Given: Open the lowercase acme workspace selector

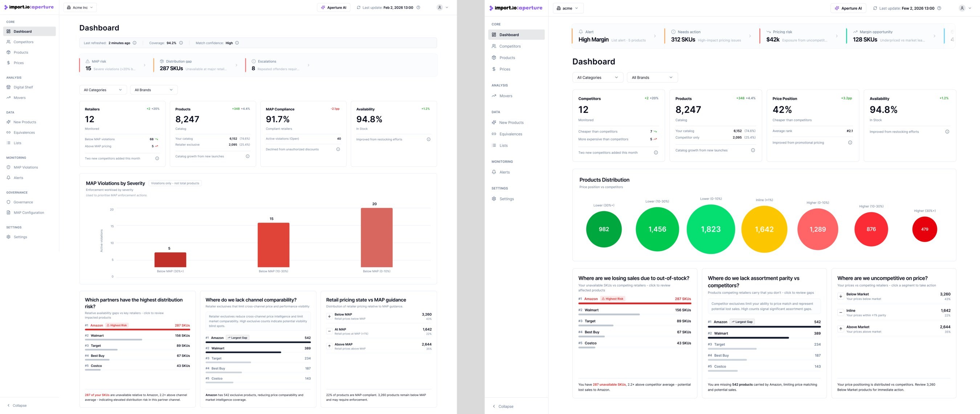Looking at the screenshot, I should click(568, 8).
